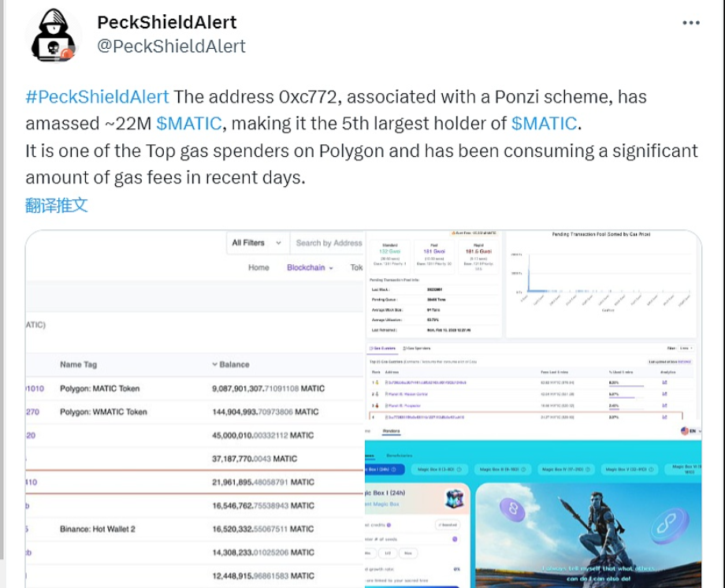Expand the Blockchain navigation dropdown

tap(309, 267)
